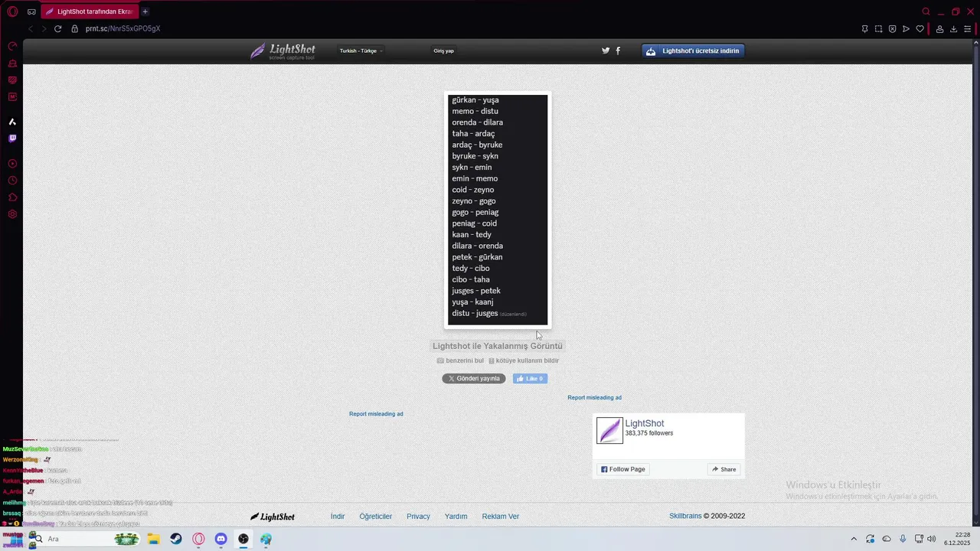Click the X Gönderi yayınla button
Image resolution: width=980 pixels, height=551 pixels.
(474, 379)
